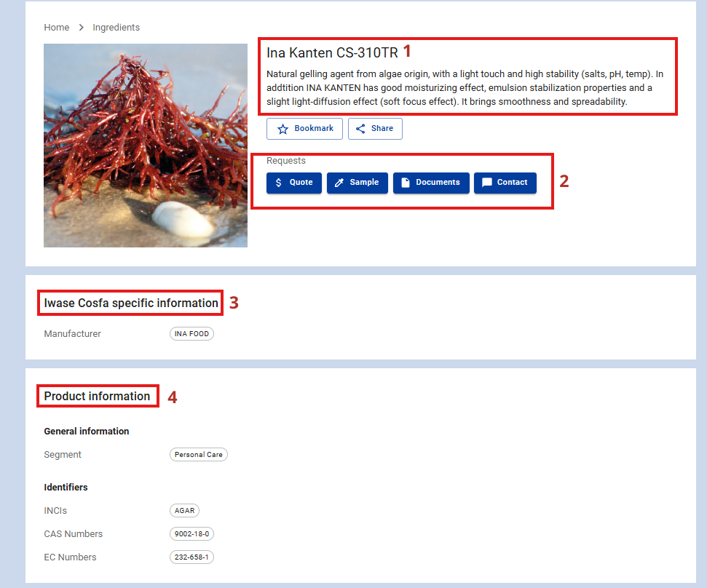Click the Contact request button
Image resolution: width=707 pixels, height=588 pixels.
505,183
